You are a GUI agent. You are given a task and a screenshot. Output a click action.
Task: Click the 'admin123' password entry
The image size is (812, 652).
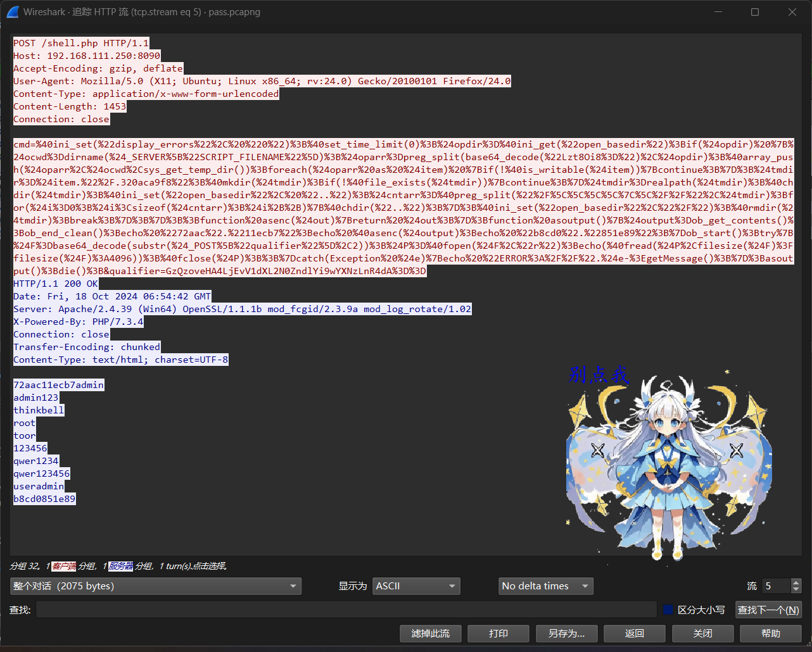pyautogui.click(x=36, y=398)
